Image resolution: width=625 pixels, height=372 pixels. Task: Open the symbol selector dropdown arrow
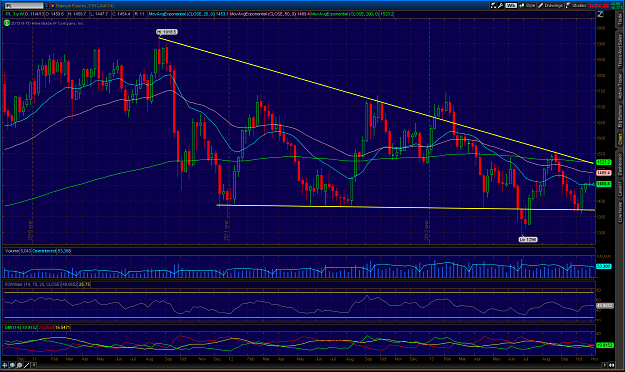[x=46, y=6]
